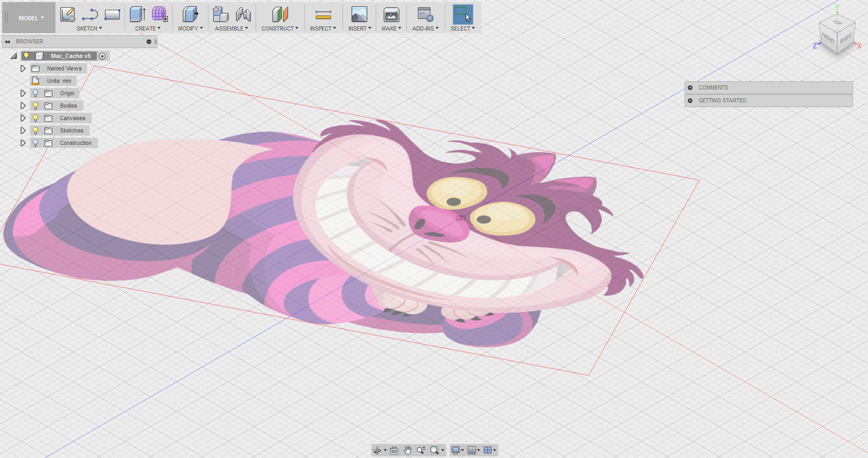
Task: Expand the Origin folder
Action: tap(23, 93)
